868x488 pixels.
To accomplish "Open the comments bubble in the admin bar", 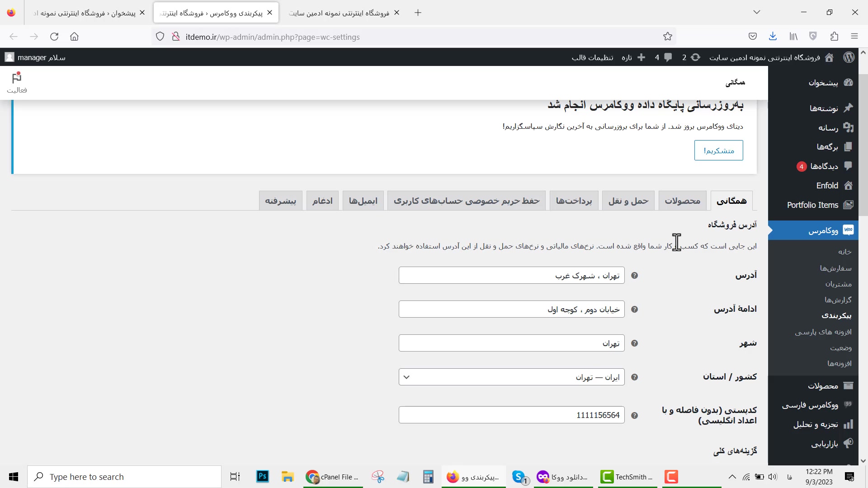I will click(x=667, y=57).
